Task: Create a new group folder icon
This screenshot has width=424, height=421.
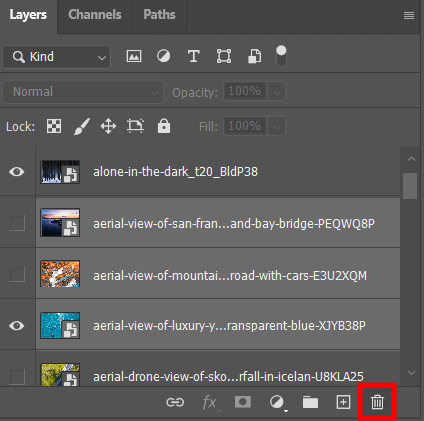Action: tap(310, 402)
